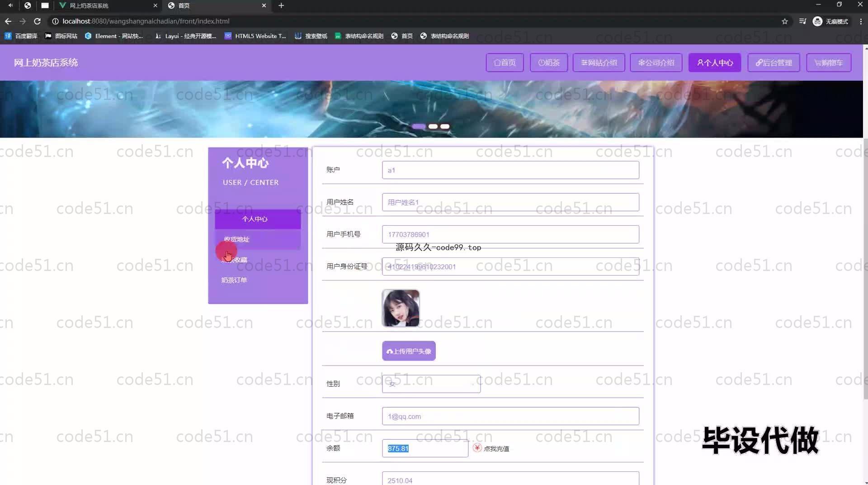Open the reading list icon in toolbar
The height and width of the screenshot is (485, 868).
802,21
